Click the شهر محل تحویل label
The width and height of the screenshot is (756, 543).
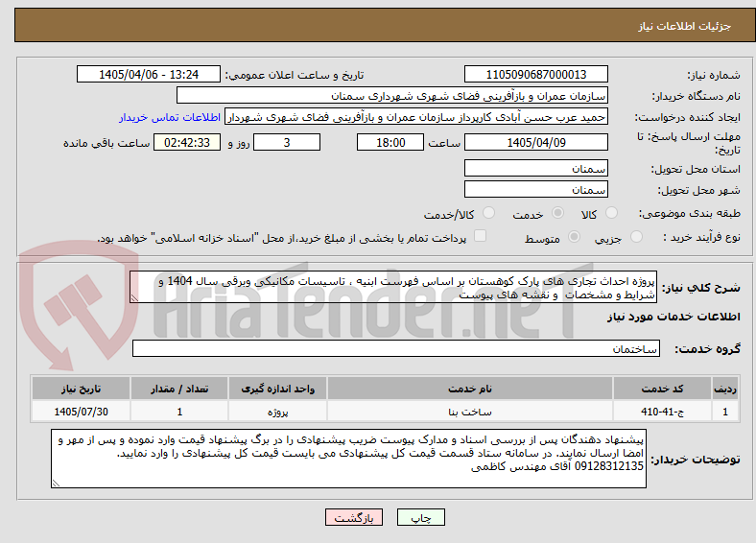(x=699, y=190)
